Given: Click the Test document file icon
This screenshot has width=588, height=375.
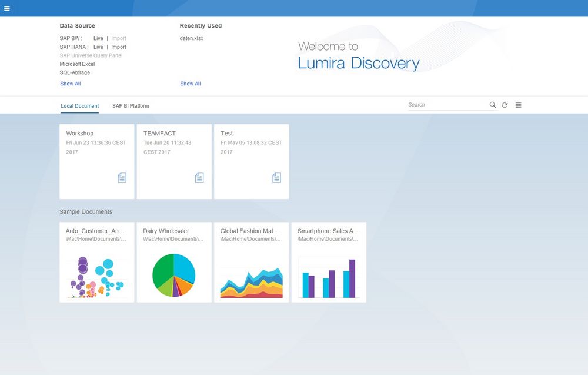Looking at the screenshot, I should coord(276,178).
